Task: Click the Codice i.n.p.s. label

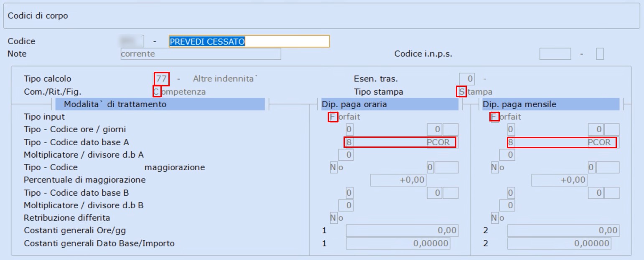Action: (x=423, y=54)
